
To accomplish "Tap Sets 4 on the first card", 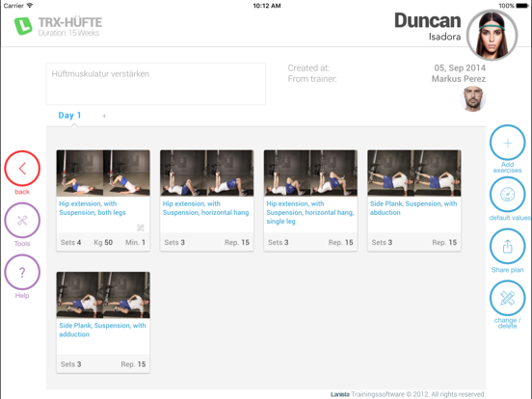I will (70, 242).
